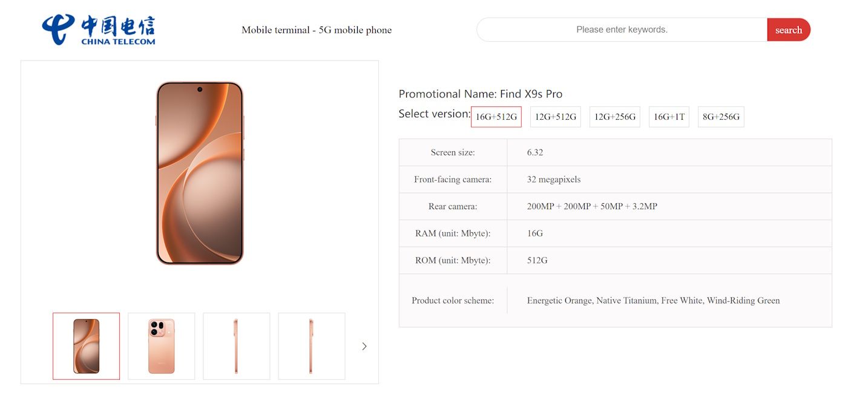Click the Mobile terminal - 5G mobile phone heading
Image resolution: width=868 pixels, height=393 pixels.
coord(317,30)
